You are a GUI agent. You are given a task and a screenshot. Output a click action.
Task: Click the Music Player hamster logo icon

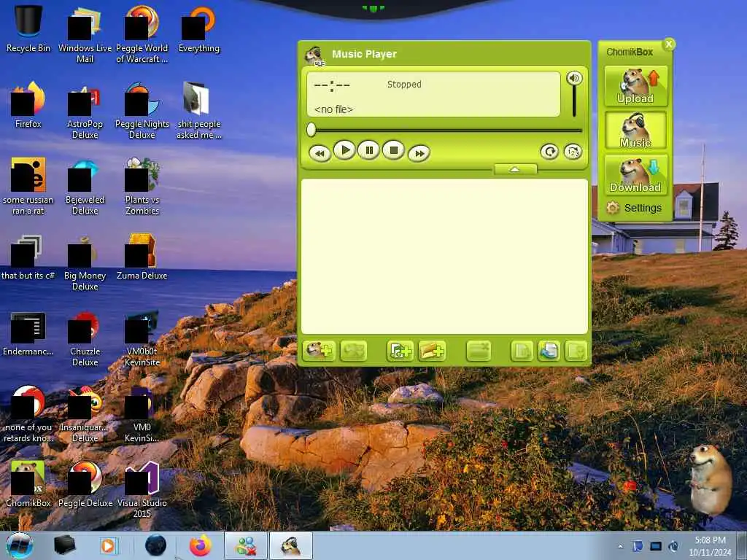314,55
